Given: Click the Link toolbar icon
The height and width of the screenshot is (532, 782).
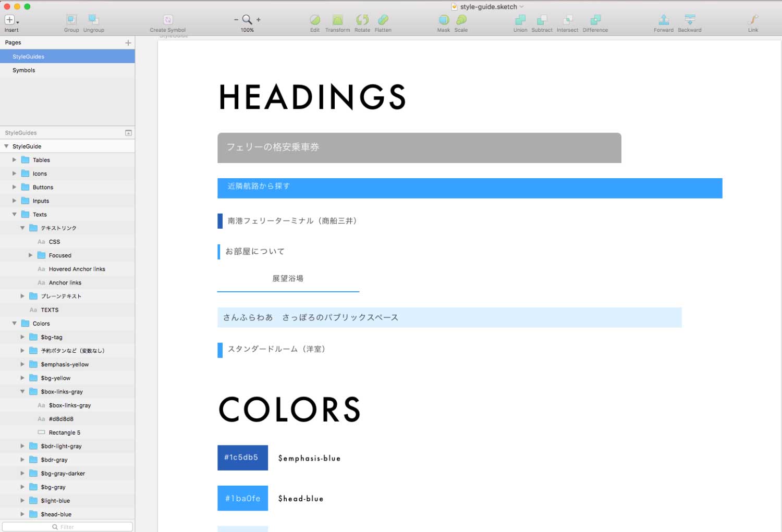Looking at the screenshot, I should 753,20.
